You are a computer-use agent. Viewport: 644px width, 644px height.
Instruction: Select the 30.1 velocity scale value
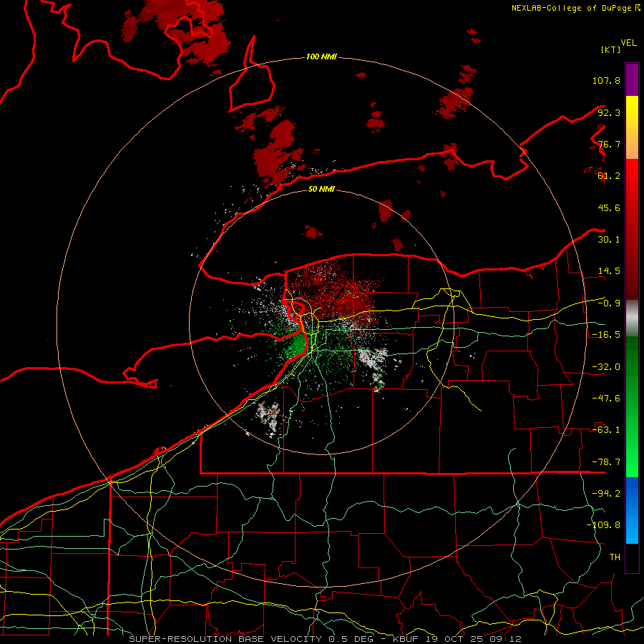609,240
